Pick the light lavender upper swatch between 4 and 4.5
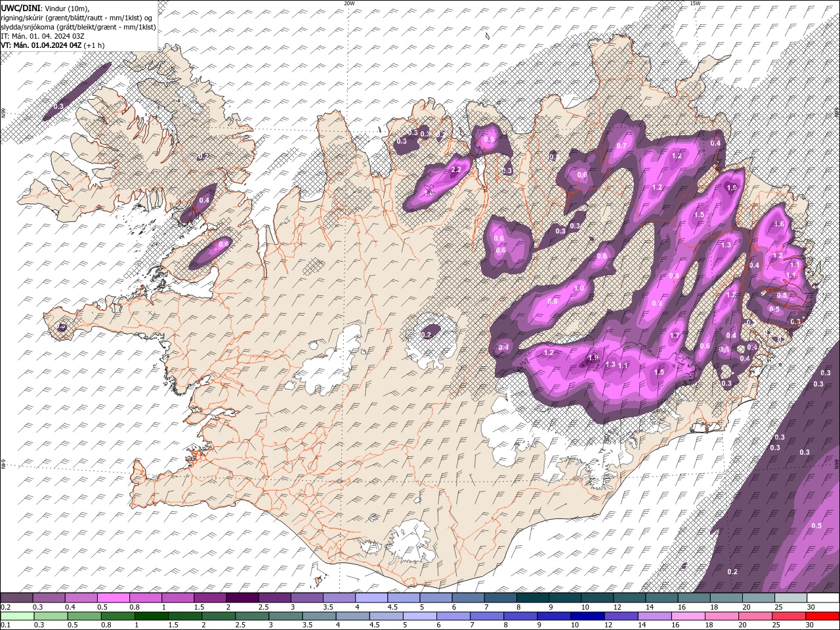This screenshot has width=840, height=630. (x=371, y=598)
